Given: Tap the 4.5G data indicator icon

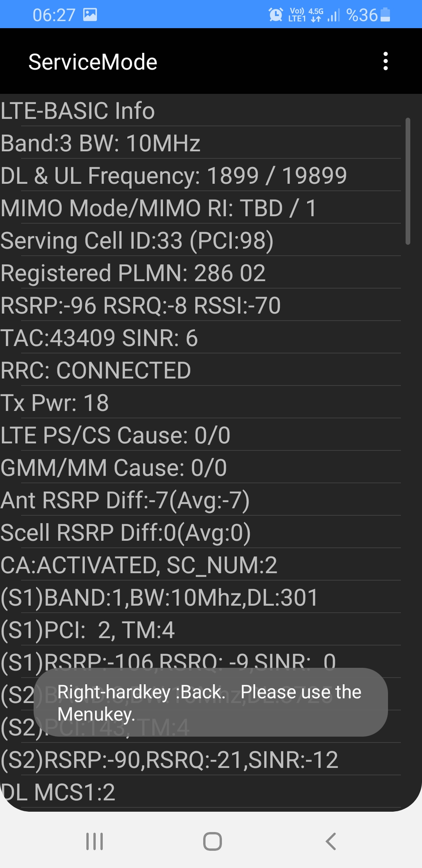Looking at the screenshot, I should coord(316,15).
